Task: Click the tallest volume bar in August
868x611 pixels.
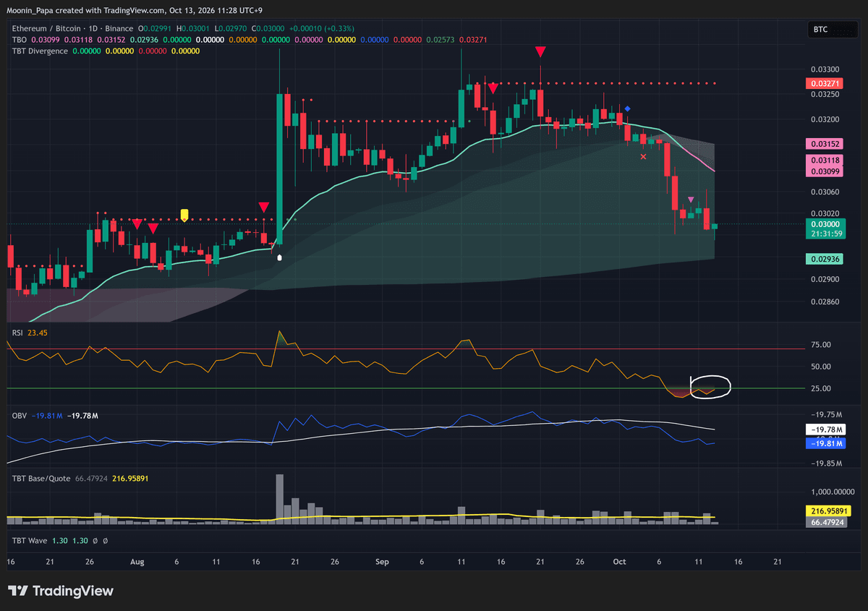Action: [x=280, y=499]
